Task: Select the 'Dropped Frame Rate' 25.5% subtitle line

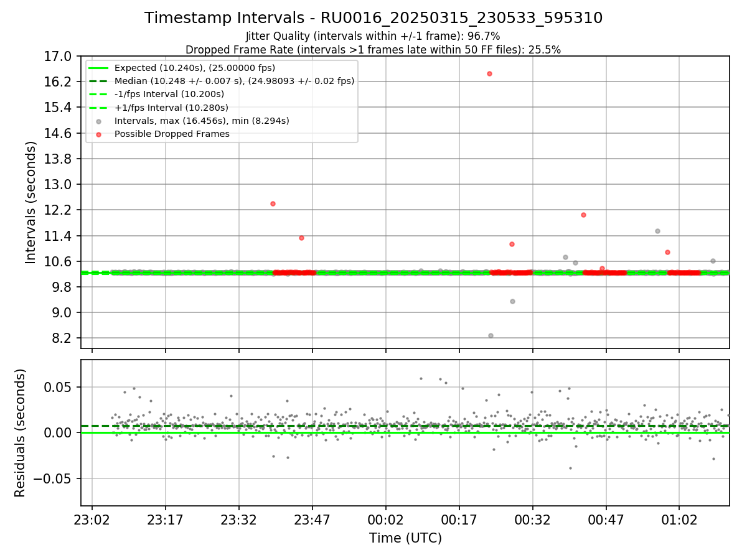Action: (373, 50)
